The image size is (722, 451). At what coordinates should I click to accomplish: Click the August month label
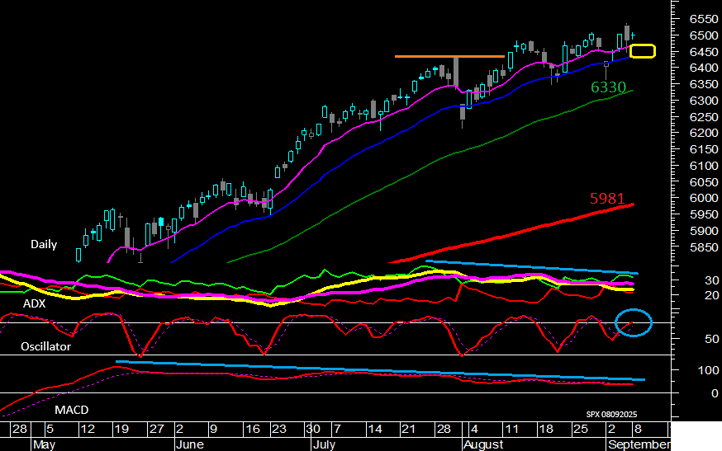pos(483,445)
